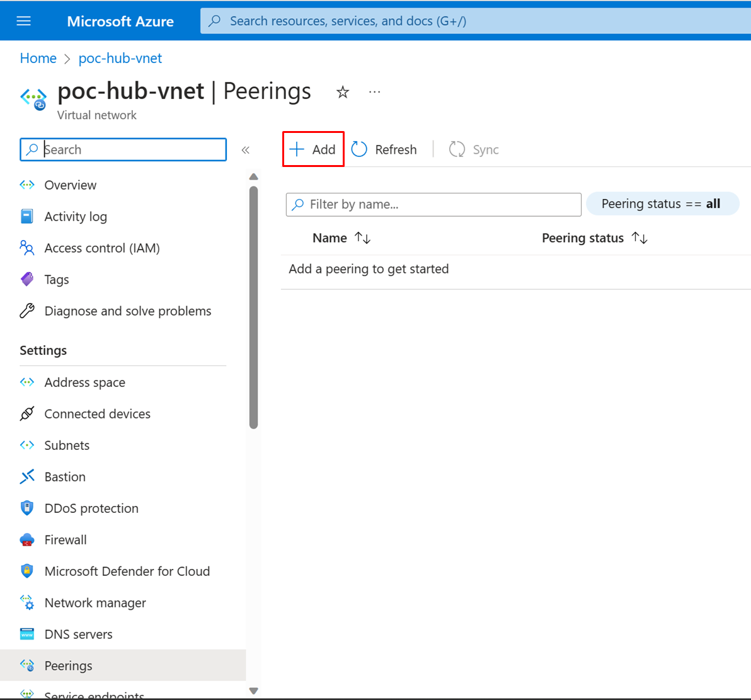Click the Access control people icon
This screenshot has width=751, height=700.
[27, 248]
